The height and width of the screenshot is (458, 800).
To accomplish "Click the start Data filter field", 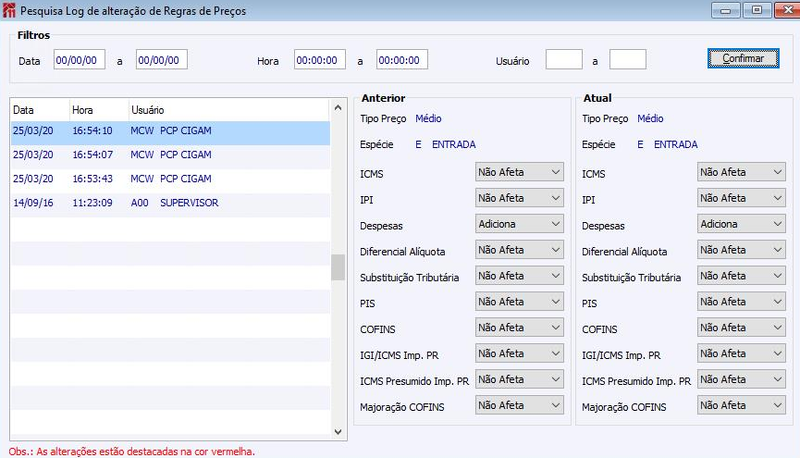I will point(79,60).
